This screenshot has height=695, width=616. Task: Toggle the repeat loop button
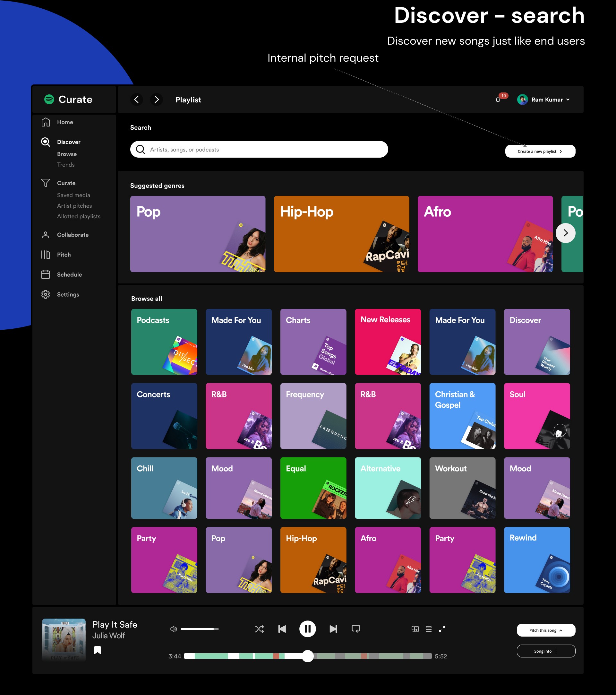tap(356, 629)
